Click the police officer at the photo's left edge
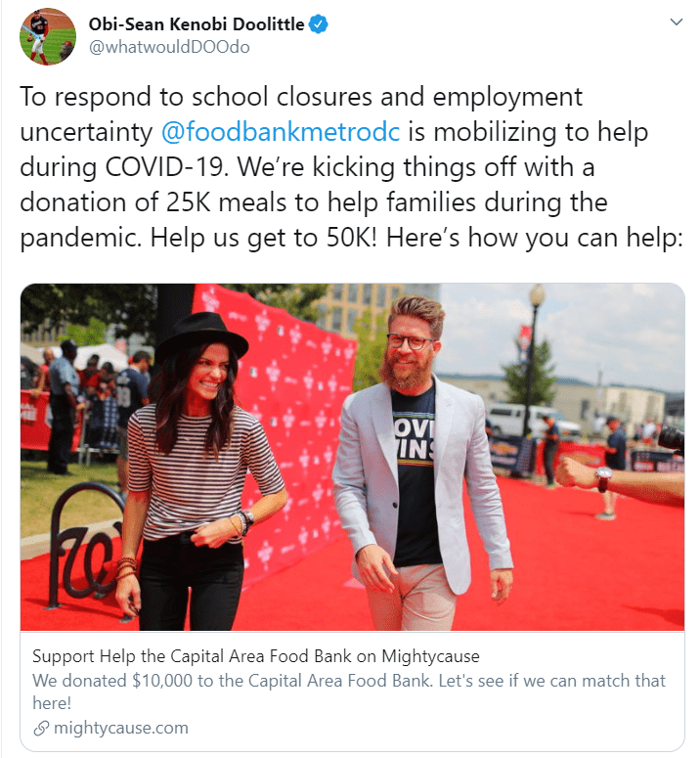The width and height of the screenshot is (700, 758). tap(63, 407)
